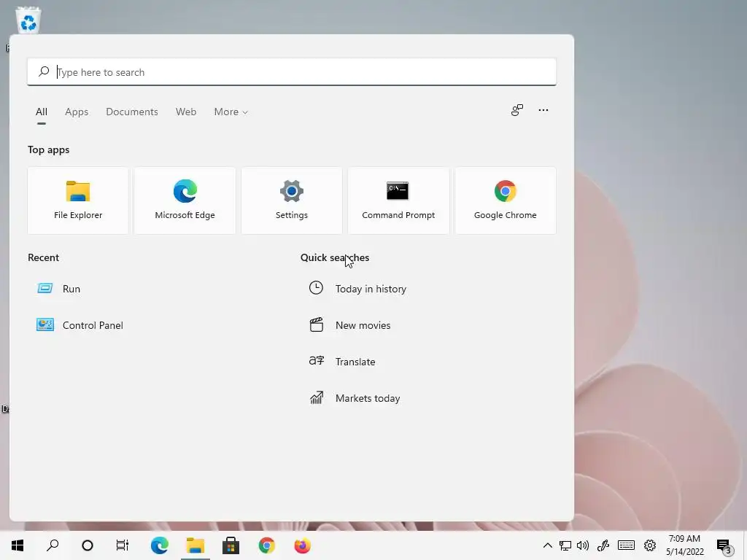This screenshot has width=747, height=560.
Task: Open Google Chrome from Top apps
Action: (506, 201)
